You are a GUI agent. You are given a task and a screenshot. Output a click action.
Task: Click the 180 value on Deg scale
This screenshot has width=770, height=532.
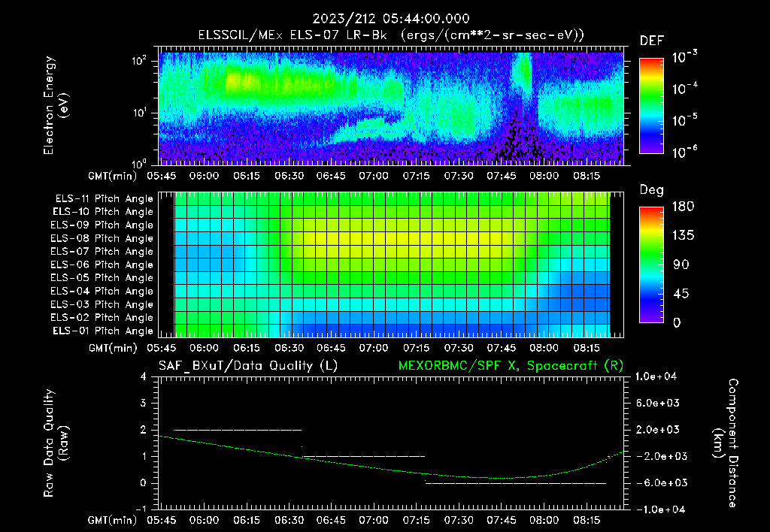(x=683, y=207)
